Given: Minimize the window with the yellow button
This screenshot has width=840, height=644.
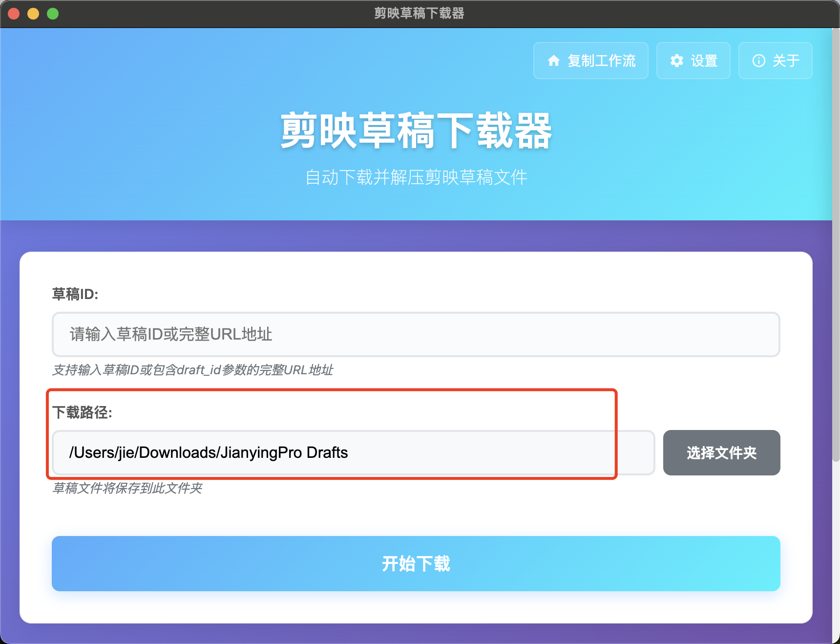Looking at the screenshot, I should coord(33,14).
